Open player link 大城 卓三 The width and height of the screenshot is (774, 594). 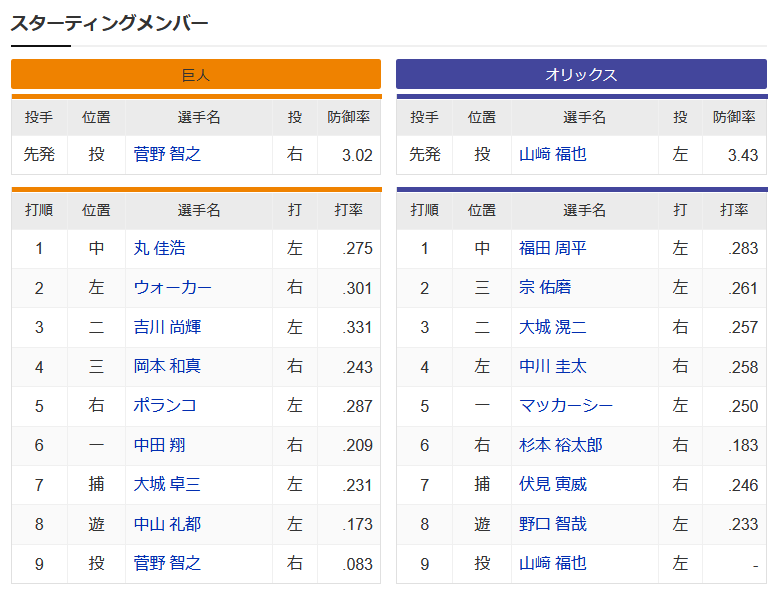[167, 484]
